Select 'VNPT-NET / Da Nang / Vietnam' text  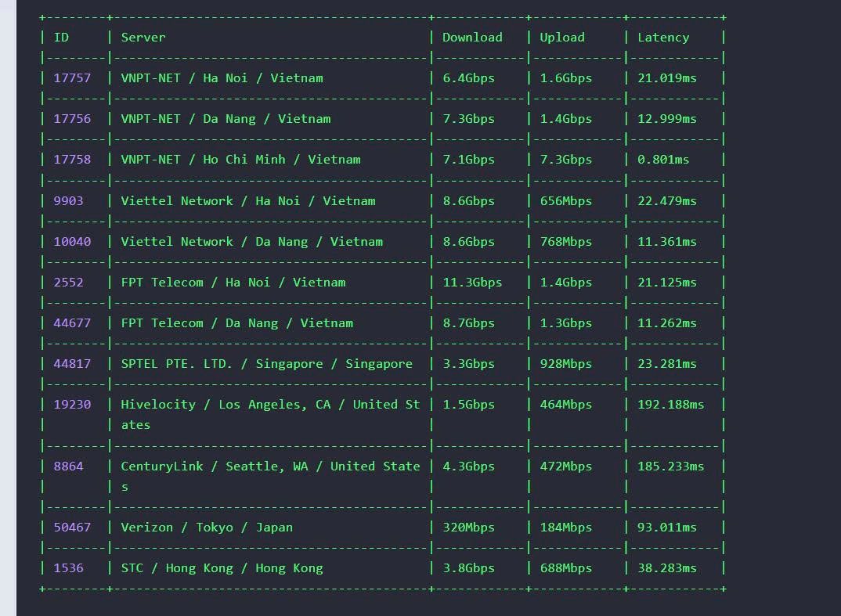point(226,119)
